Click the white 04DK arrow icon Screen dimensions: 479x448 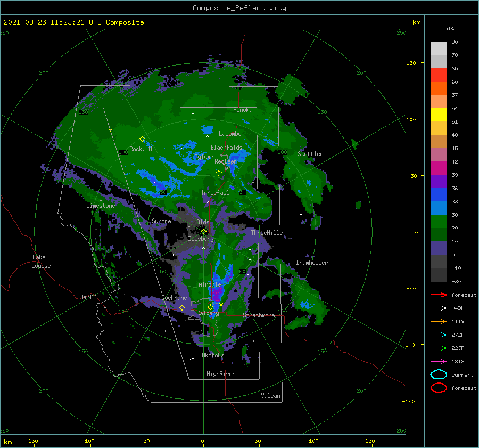pos(439,308)
